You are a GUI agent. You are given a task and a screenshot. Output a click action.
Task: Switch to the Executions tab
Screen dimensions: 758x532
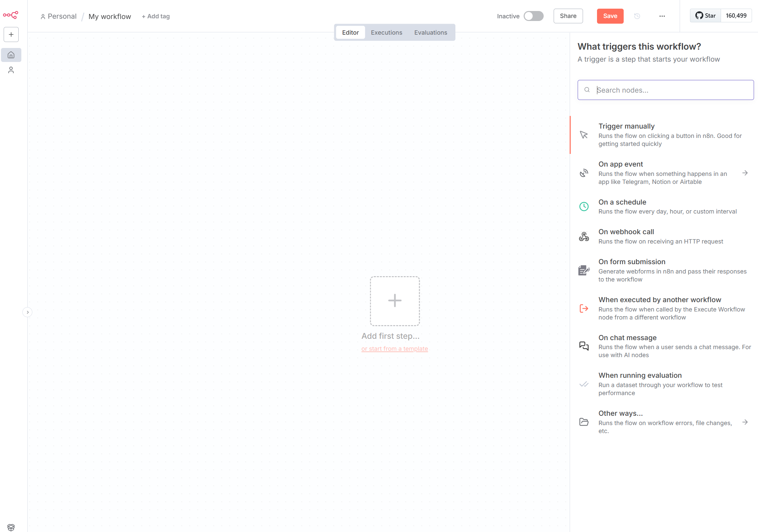click(386, 32)
